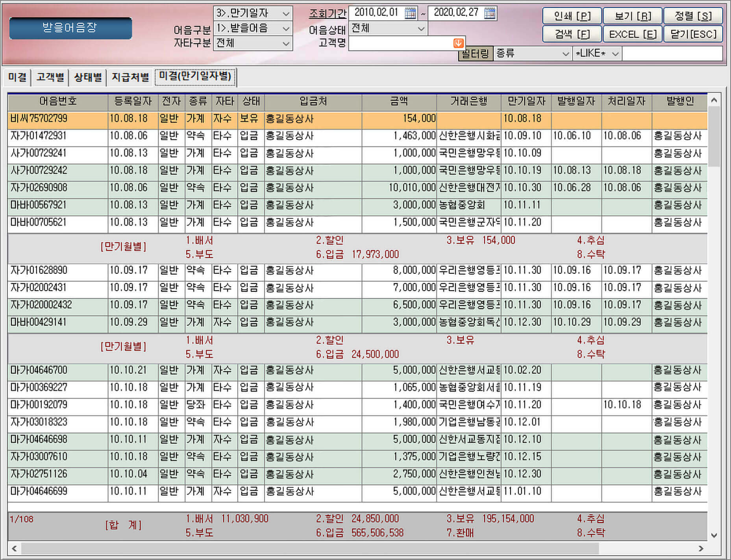This screenshot has width=731, height=560.
Task: Switch to the 고객별 tab
Action: tap(50, 77)
